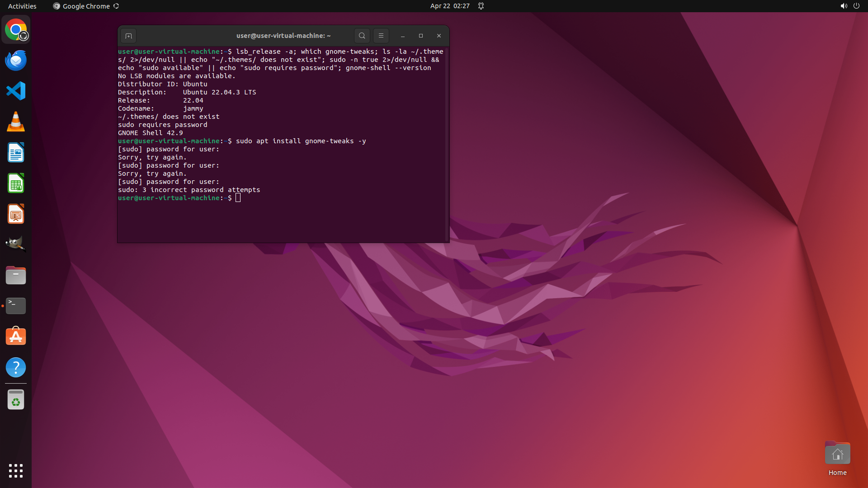This screenshot has width=868, height=488.
Task: Open the Files manager in dock
Action: (16, 275)
